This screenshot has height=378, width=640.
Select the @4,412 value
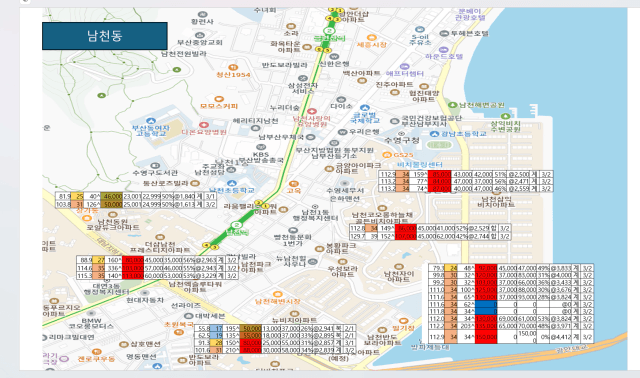click(560, 337)
